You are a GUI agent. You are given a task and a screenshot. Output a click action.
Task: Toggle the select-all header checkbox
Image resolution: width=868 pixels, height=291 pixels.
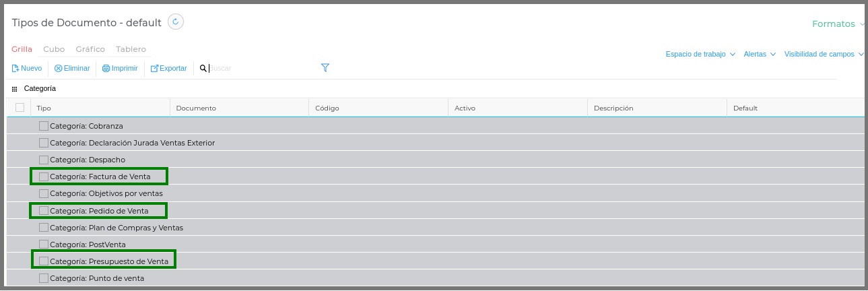pos(20,108)
